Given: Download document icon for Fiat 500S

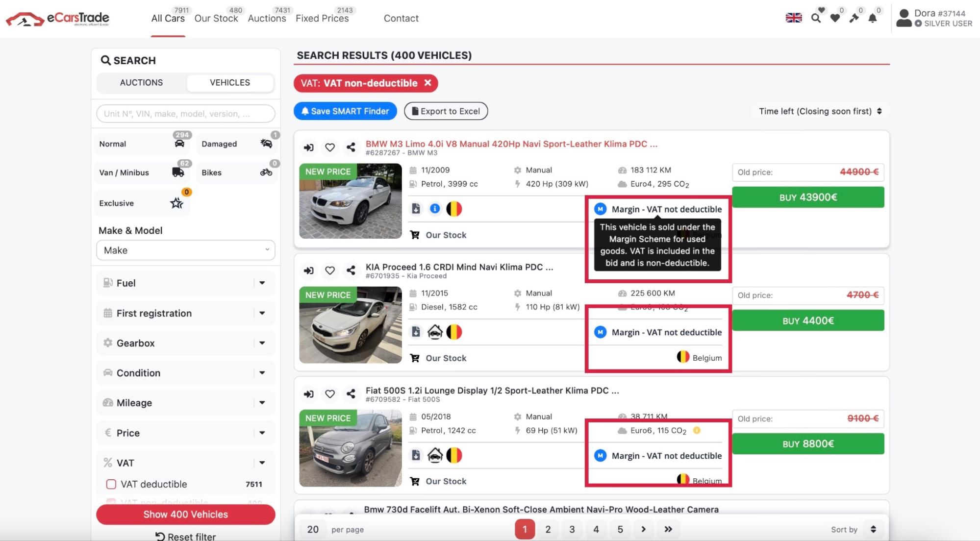Looking at the screenshot, I should tap(416, 455).
